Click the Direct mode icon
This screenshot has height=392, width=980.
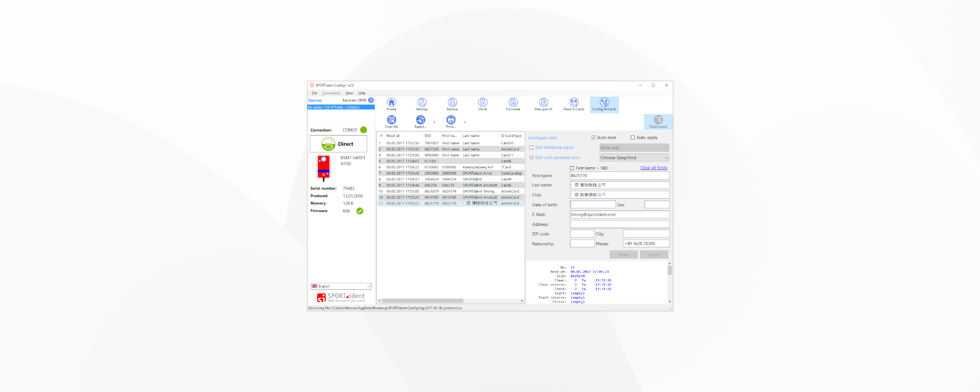(x=328, y=144)
